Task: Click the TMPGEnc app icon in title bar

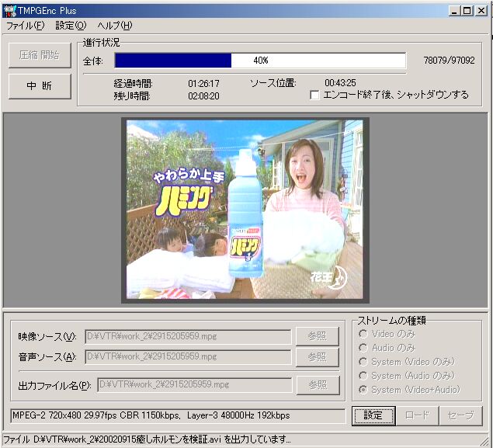Action: (x=9, y=11)
